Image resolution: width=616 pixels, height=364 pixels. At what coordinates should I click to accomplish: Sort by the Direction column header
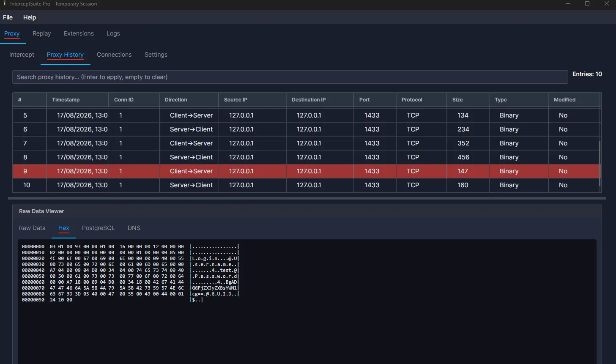pyautogui.click(x=189, y=100)
